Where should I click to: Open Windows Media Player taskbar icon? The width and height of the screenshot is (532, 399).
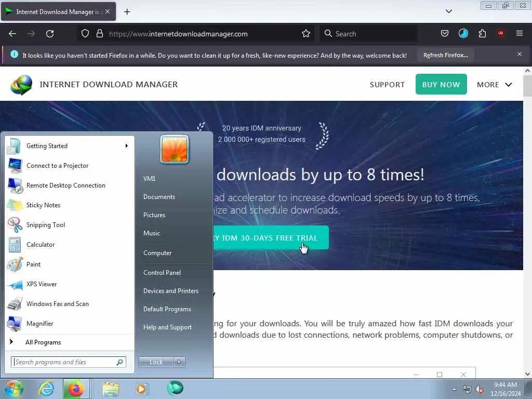pos(141,389)
